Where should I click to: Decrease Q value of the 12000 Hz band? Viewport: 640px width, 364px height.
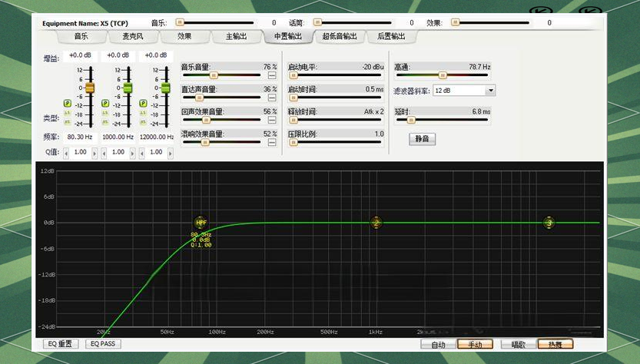[142, 153]
